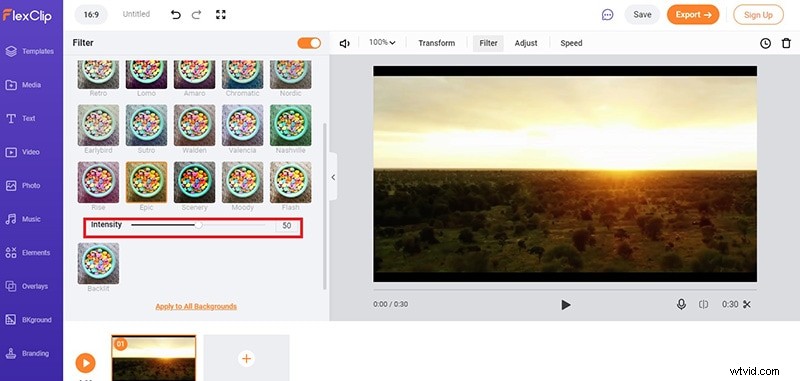Screen dimensions: 800x381
Task: Open the Templates sidebar section
Action: tap(30, 51)
